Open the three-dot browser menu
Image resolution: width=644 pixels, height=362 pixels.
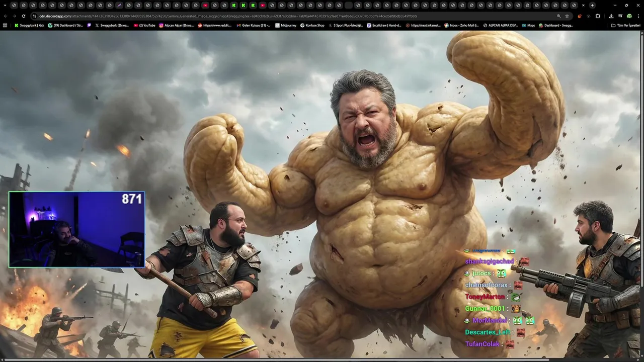coord(638,16)
